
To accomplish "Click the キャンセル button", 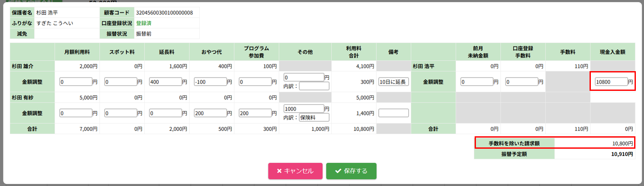I will (295, 171).
